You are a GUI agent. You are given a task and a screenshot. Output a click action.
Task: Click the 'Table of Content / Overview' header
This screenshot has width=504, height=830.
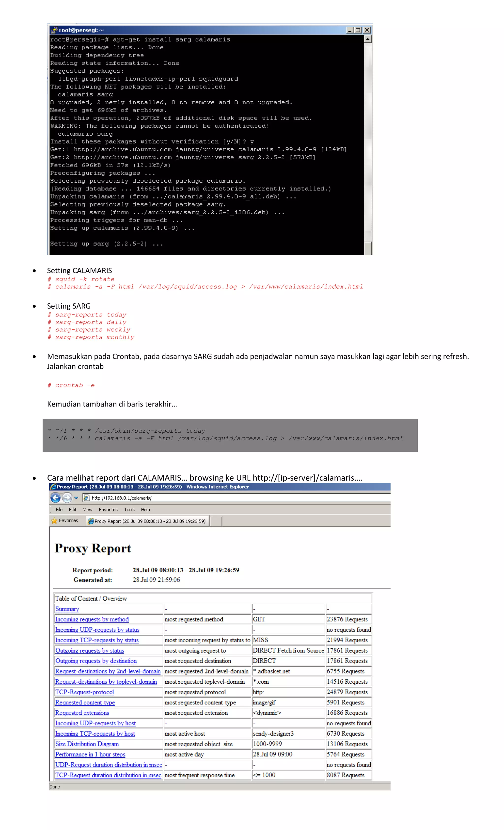pos(213,598)
